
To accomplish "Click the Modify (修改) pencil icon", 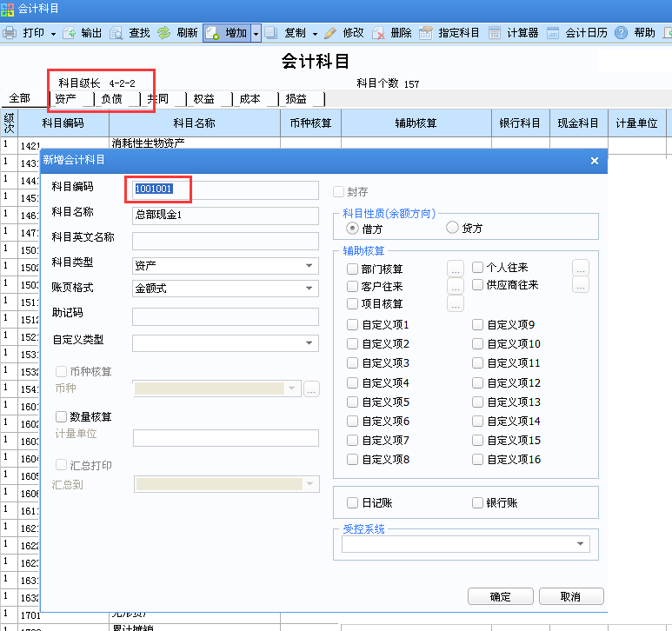I will 330,33.
